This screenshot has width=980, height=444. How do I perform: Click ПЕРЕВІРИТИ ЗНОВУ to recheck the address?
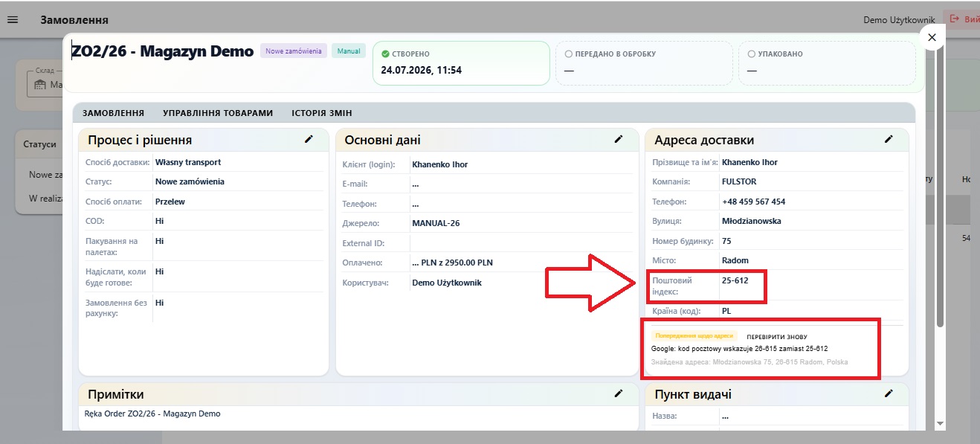[777, 337]
